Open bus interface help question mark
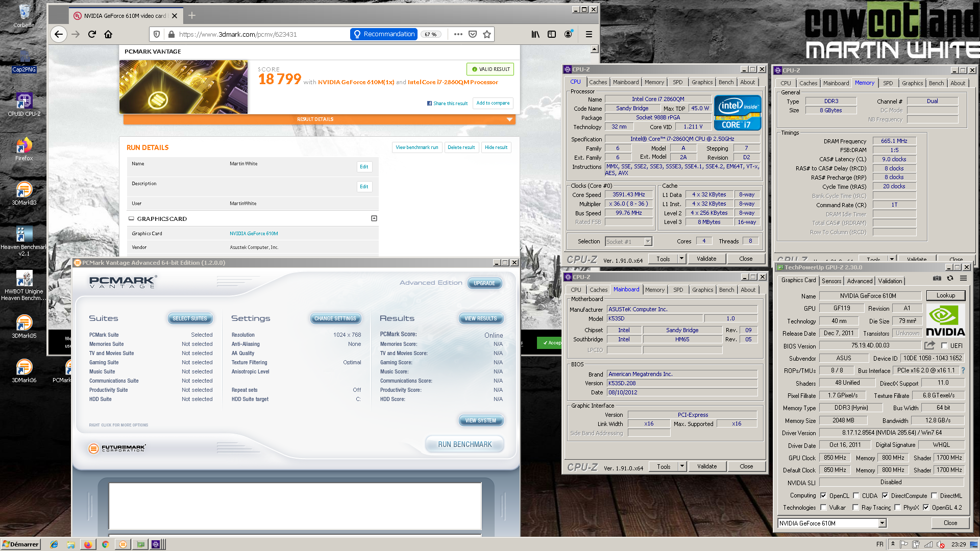The image size is (980, 551). click(963, 370)
